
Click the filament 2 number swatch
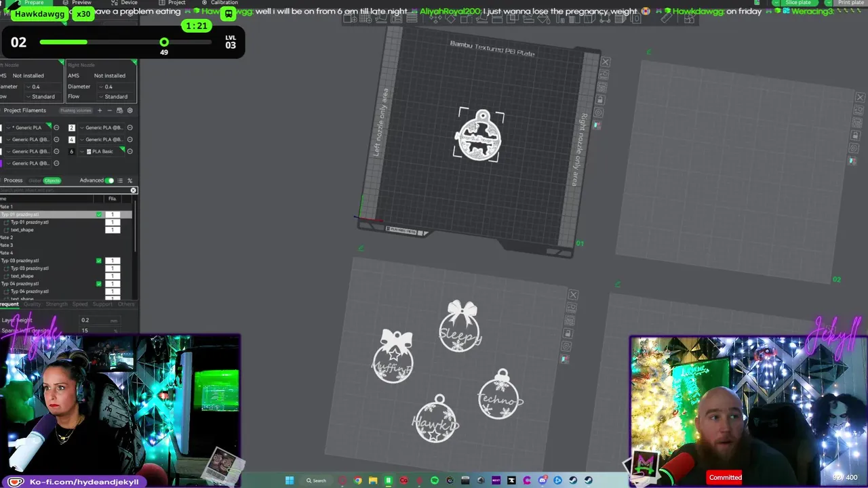coord(72,127)
